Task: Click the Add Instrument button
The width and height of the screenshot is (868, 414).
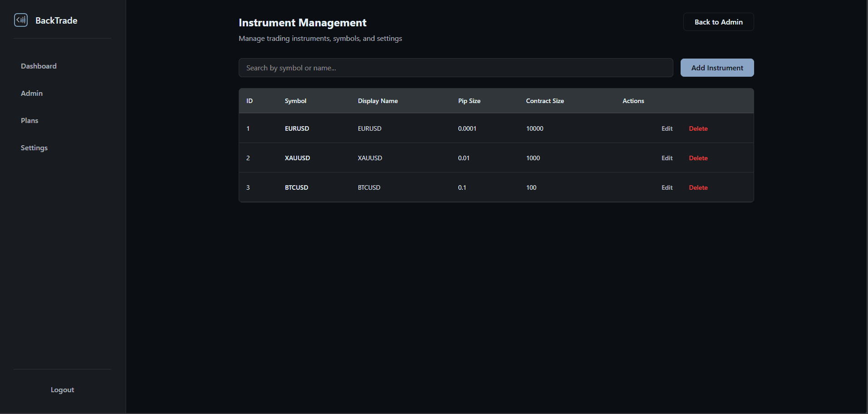Action: (x=717, y=68)
